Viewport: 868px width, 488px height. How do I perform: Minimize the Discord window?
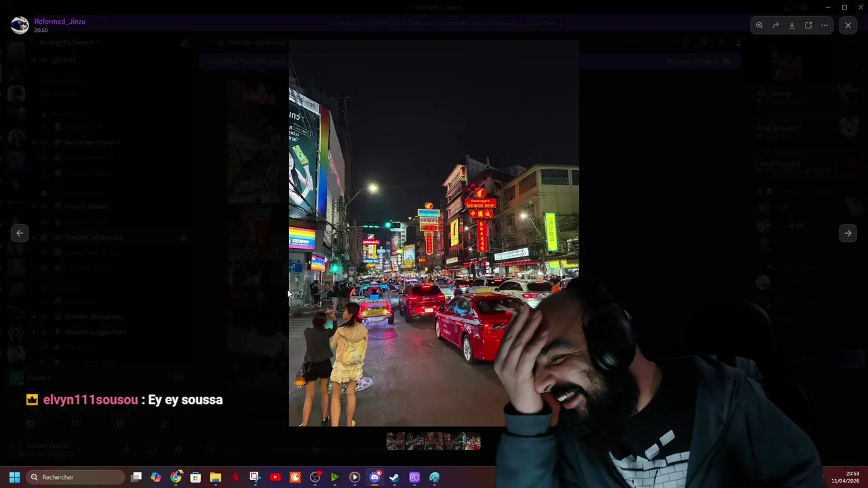[x=828, y=7]
